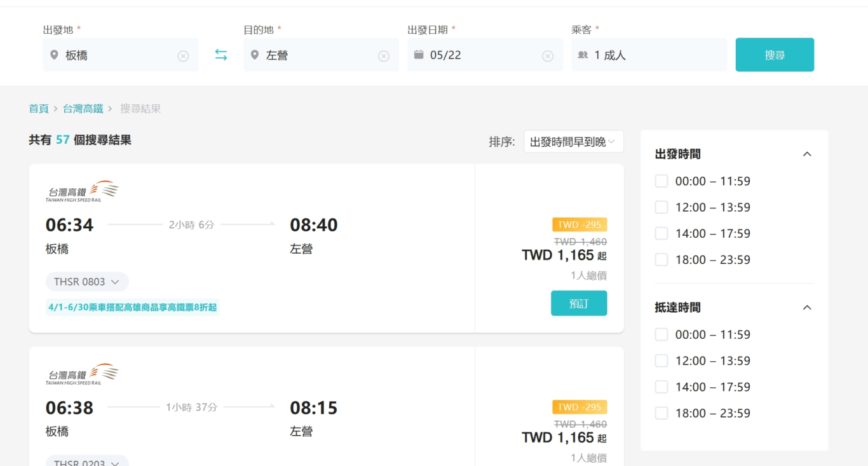This screenshot has height=466, width=868.
Task: Click the 06:38 departure time
Action: coord(69,408)
